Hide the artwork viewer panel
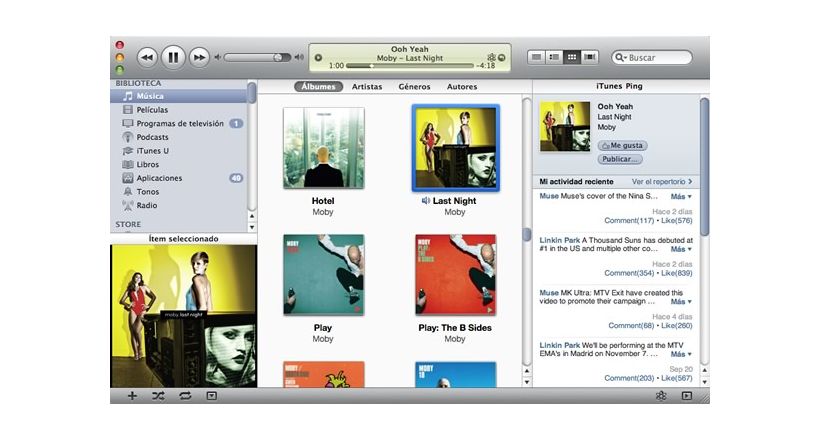820x440 pixels. (211, 396)
